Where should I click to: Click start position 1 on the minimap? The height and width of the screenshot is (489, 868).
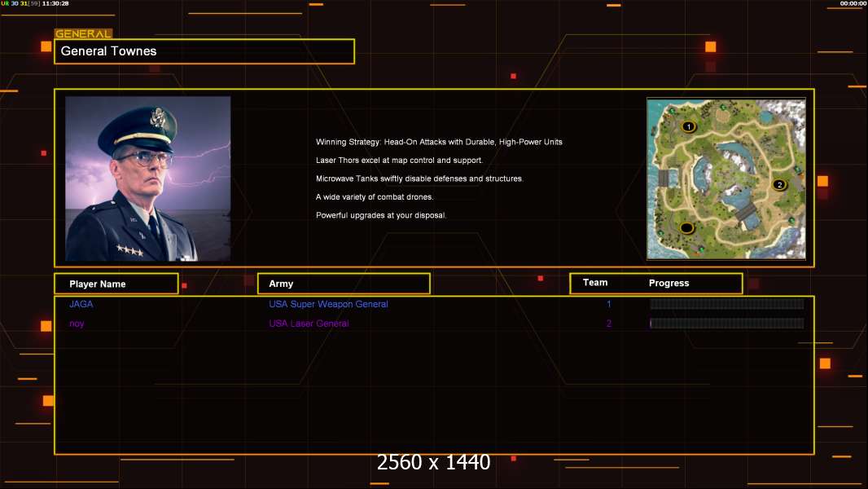click(688, 126)
